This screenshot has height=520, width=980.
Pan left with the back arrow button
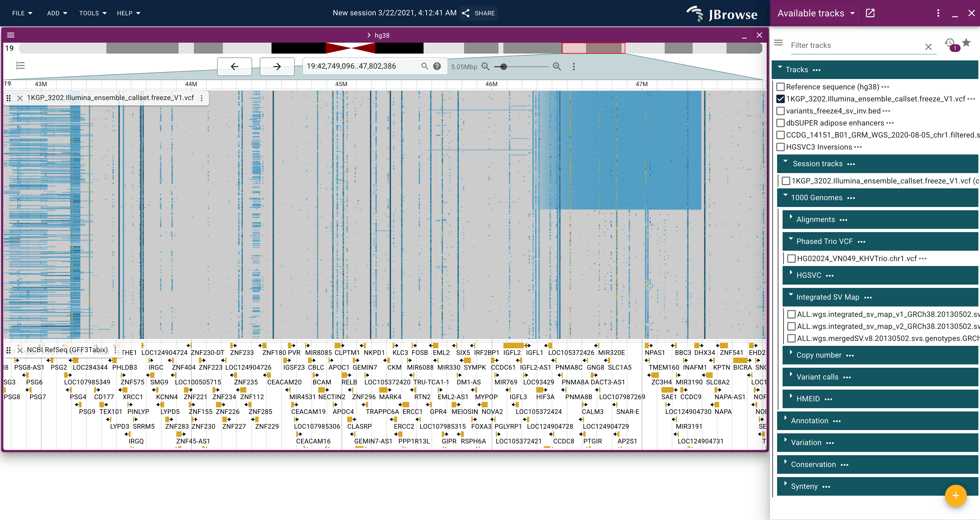pos(234,66)
